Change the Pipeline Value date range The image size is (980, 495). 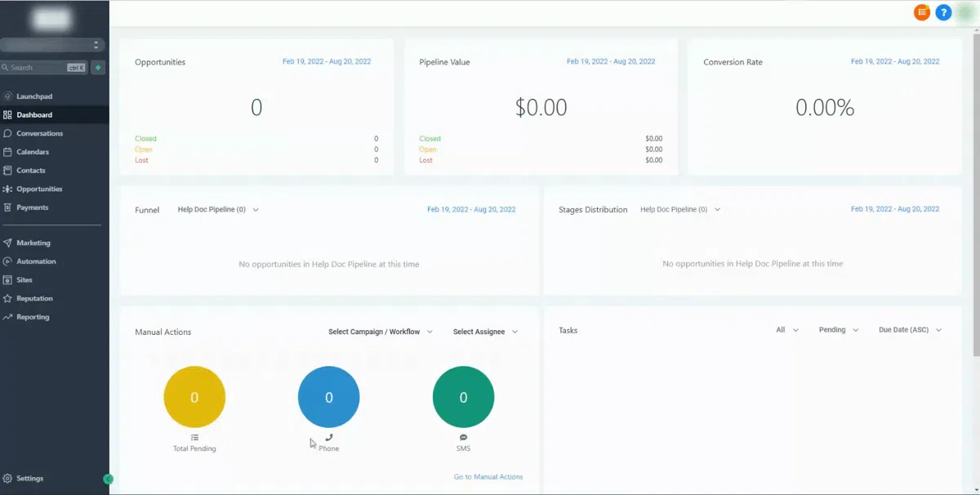click(x=611, y=61)
